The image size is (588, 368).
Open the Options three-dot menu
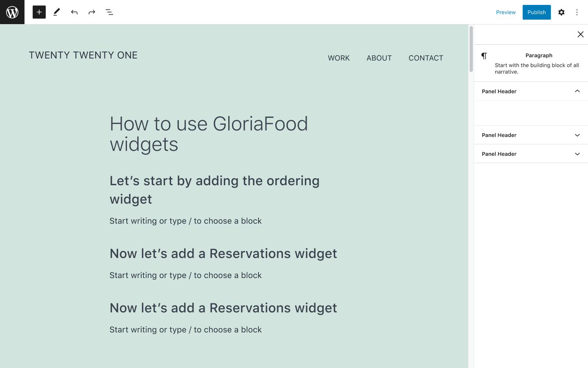pos(577,12)
